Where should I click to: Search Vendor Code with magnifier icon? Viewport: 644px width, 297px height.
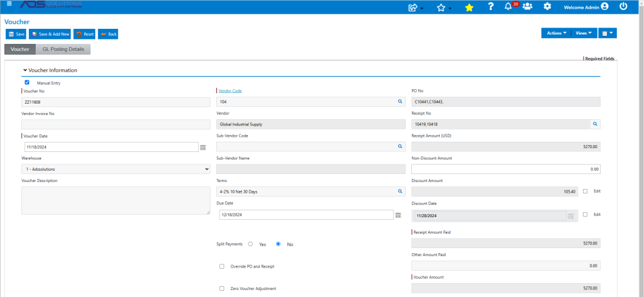pyautogui.click(x=400, y=101)
